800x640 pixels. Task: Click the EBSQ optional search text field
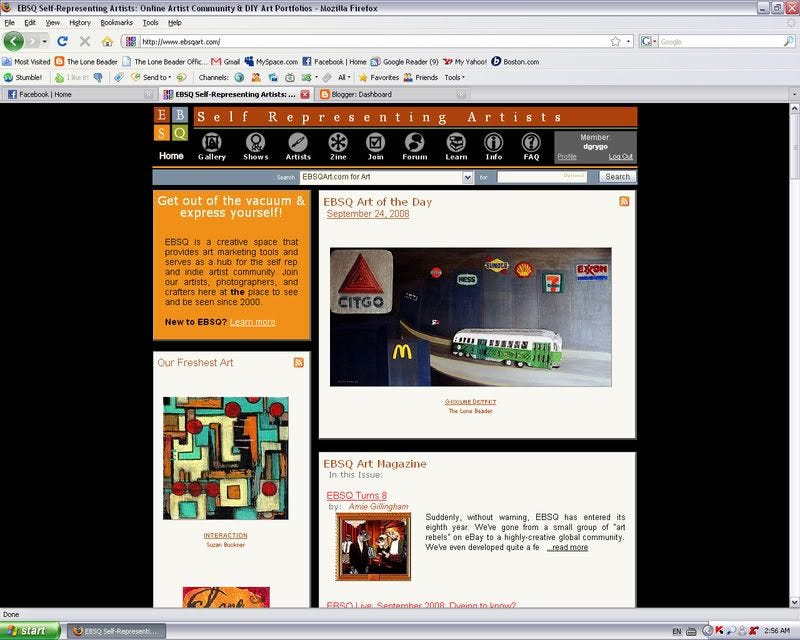pos(542,177)
